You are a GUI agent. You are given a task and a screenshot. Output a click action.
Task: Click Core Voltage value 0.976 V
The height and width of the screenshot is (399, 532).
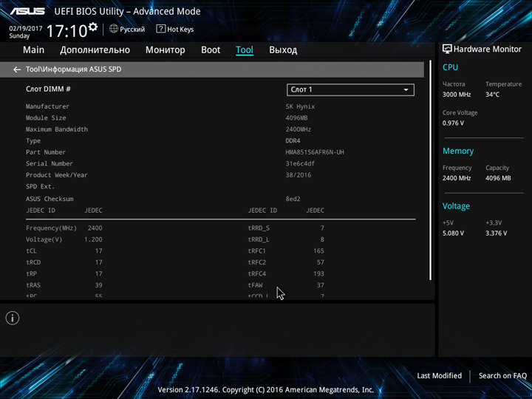pyautogui.click(x=453, y=123)
